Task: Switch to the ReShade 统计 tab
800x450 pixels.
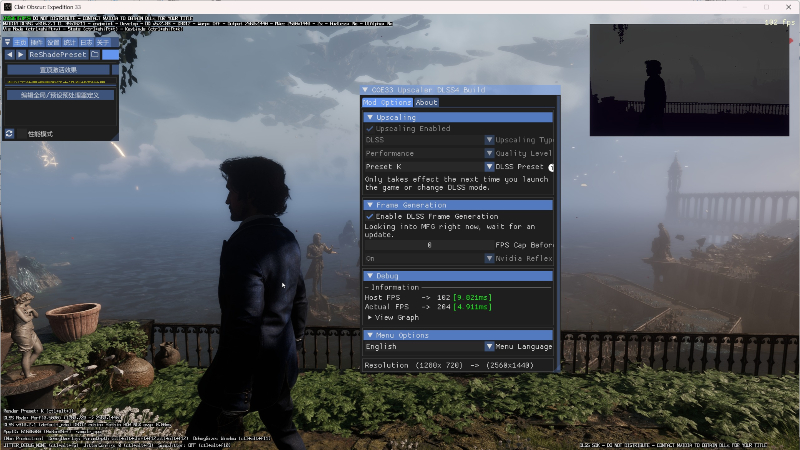Action: (x=70, y=42)
